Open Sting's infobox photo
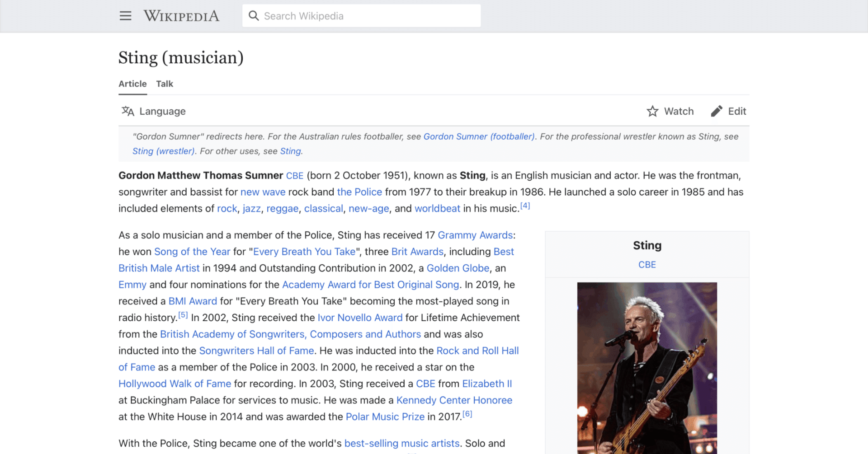The width and height of the screenshot is (868, 454). (647, 368)
